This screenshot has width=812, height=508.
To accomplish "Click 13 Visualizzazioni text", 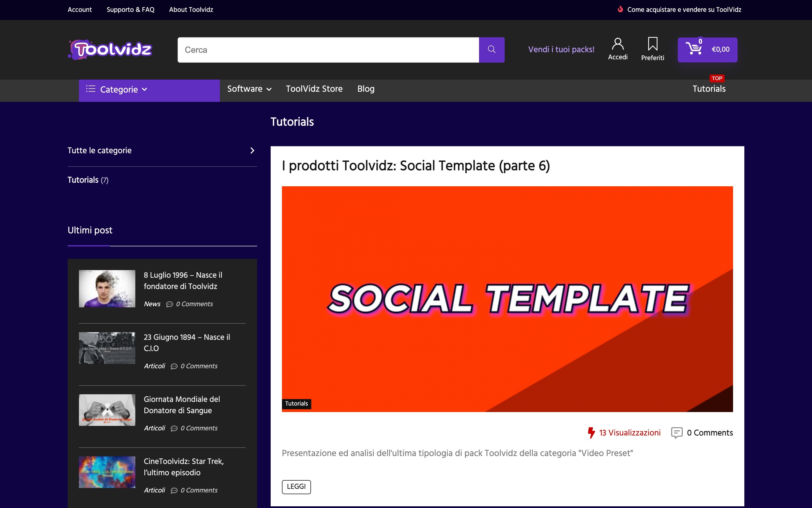I will [x=630, y=433].
